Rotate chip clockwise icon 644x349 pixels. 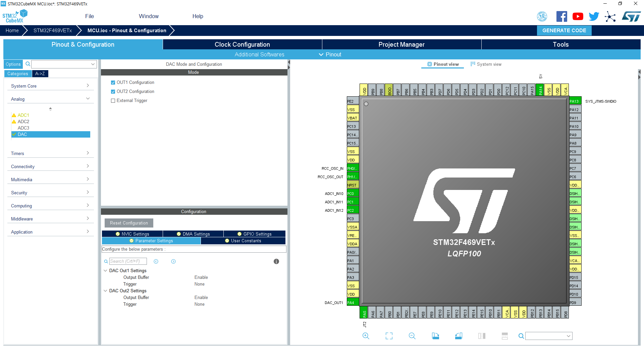pyautogui.click(x=435, y=336)
